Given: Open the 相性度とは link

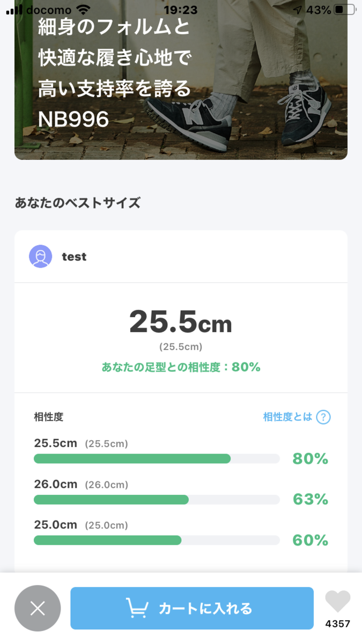Looking at the screenshot, I should [287, 417].
